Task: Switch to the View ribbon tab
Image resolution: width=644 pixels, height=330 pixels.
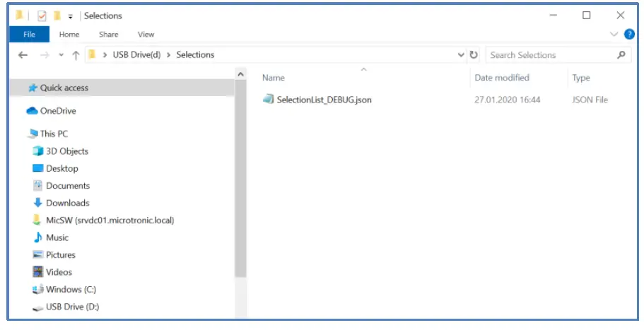Action: (146, 35)
